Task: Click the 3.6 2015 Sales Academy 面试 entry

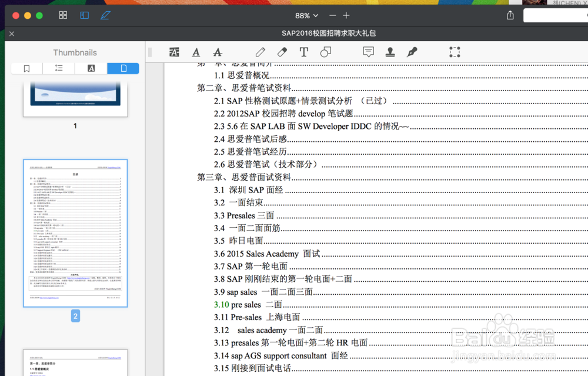Action: click(x=267, y=254)
